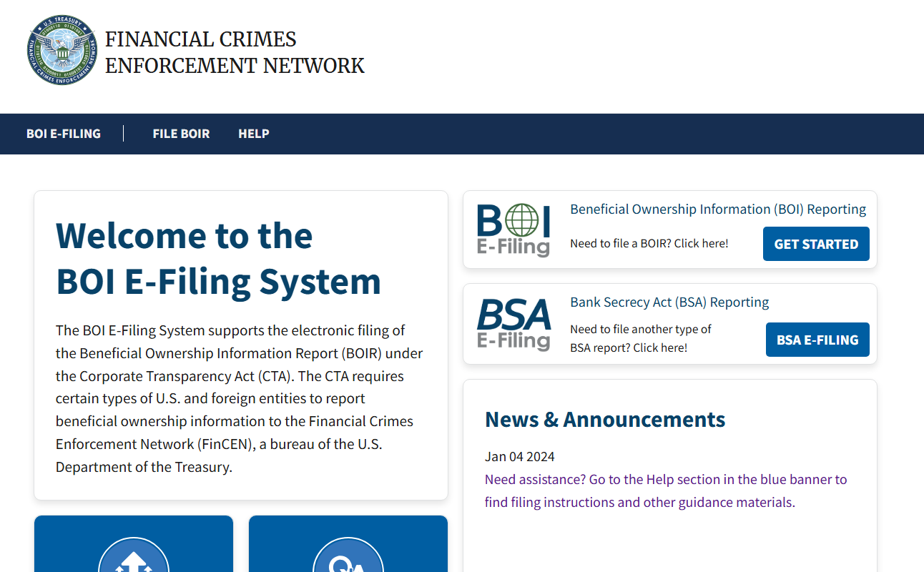Open the Need assistance announcement link

666,490
